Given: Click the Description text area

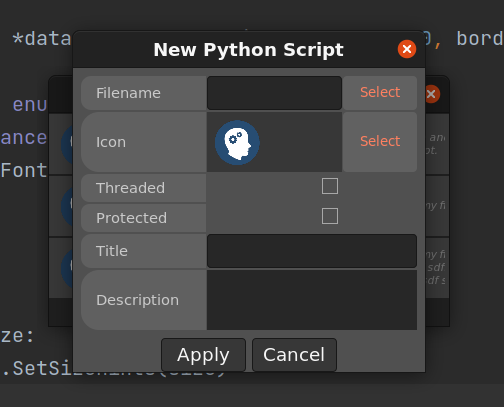Looking at the screenshot, I should (312, 300).
